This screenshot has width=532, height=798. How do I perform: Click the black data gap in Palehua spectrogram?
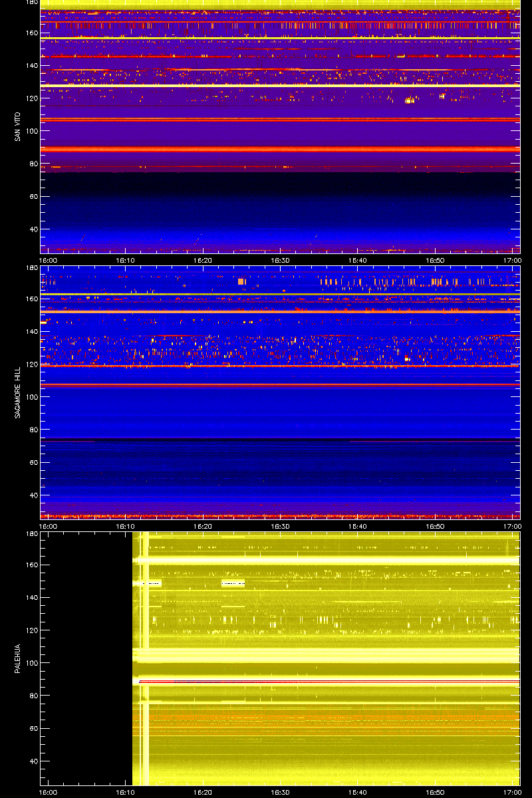tap(86, 658)
